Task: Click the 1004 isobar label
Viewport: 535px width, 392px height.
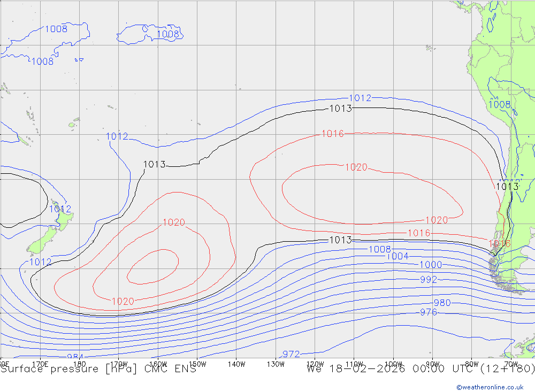Action: tap(397, 256)
